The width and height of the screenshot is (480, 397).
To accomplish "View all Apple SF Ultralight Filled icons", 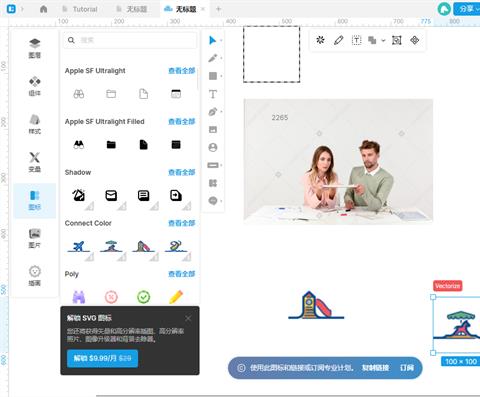I will [x=182, y=121].
